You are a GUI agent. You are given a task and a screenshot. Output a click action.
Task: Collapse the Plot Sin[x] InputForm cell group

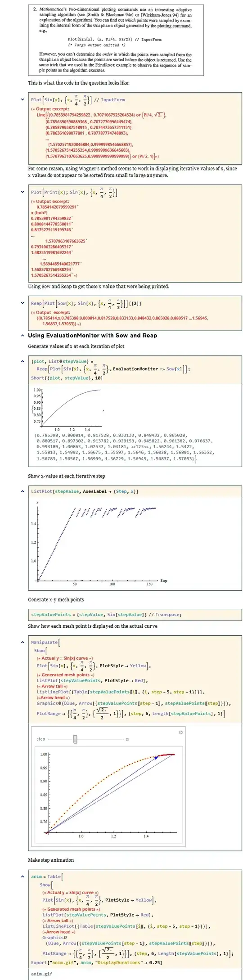22,99
